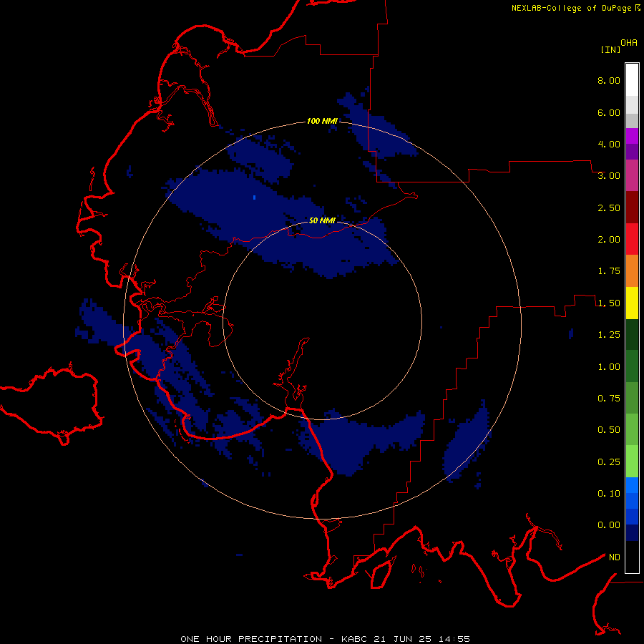The image size is (644, 644).
Task: Click the white 8.00 inch legend swatch
Action: (632, 80)
